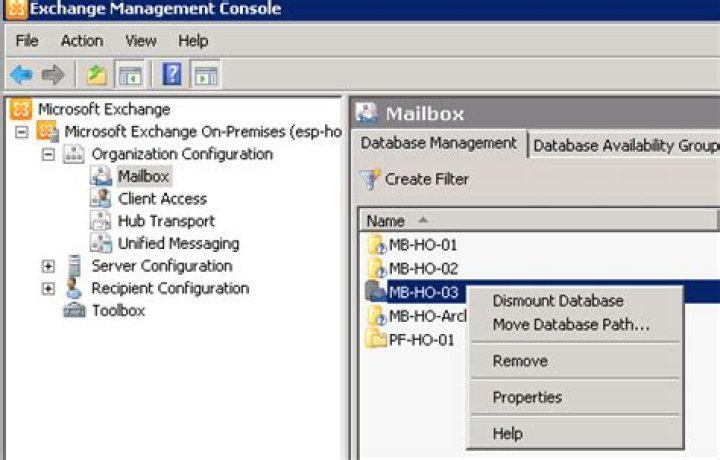Viewport: 720px width, 460px height.
Task: Open the Action menu
Action: point(81,41)
